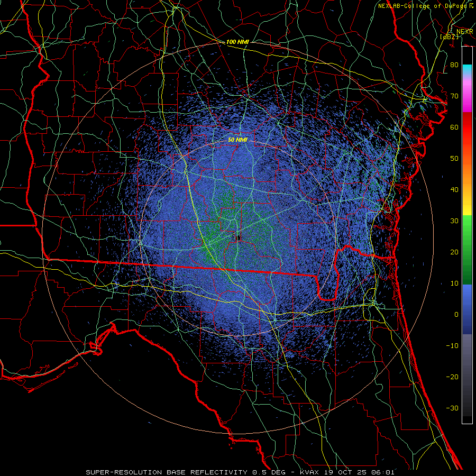Viewport: 476px width, 476px height.
Task: Click the radar site marker at center
Action: [238, 237]
